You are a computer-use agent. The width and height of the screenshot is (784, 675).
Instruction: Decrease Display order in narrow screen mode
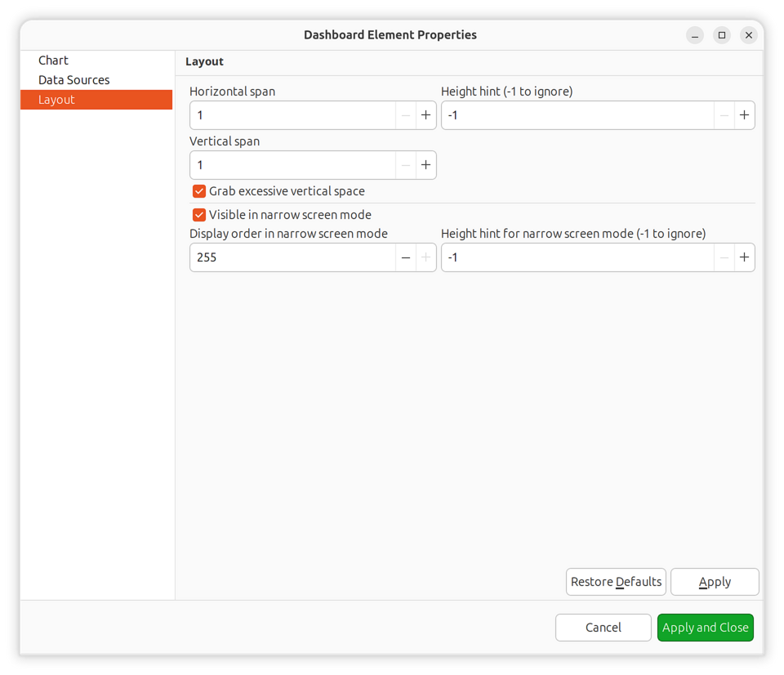[406, 257]
